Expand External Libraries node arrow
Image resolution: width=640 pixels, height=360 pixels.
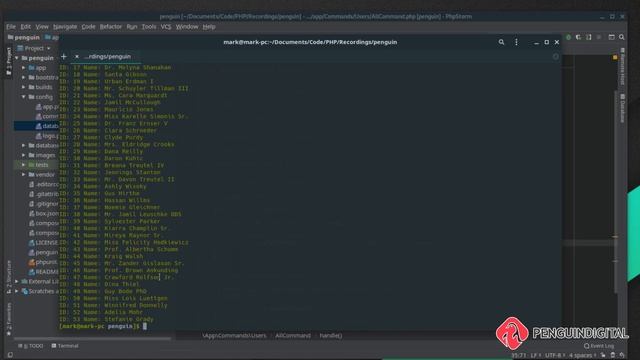(x=17, y=281)
